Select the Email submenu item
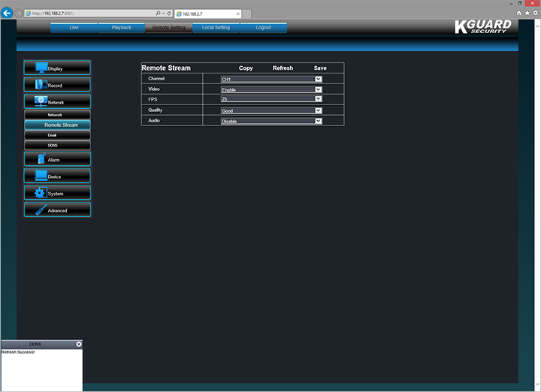The height and width of the screenshot is (392, 541). (52, 134)
